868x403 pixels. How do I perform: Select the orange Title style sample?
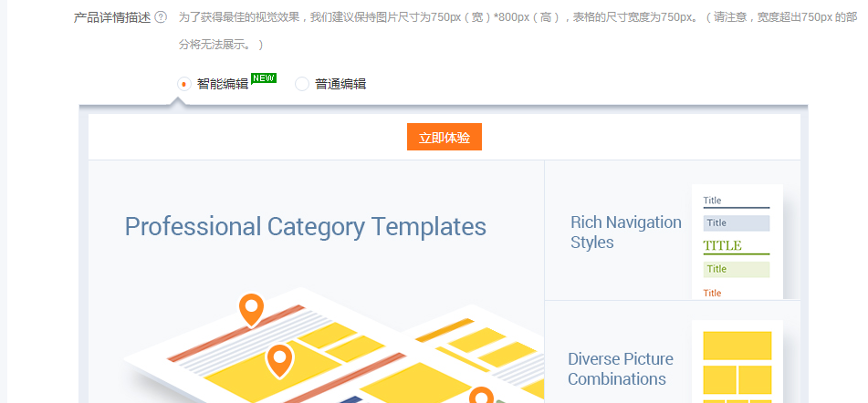click(713, 293)
